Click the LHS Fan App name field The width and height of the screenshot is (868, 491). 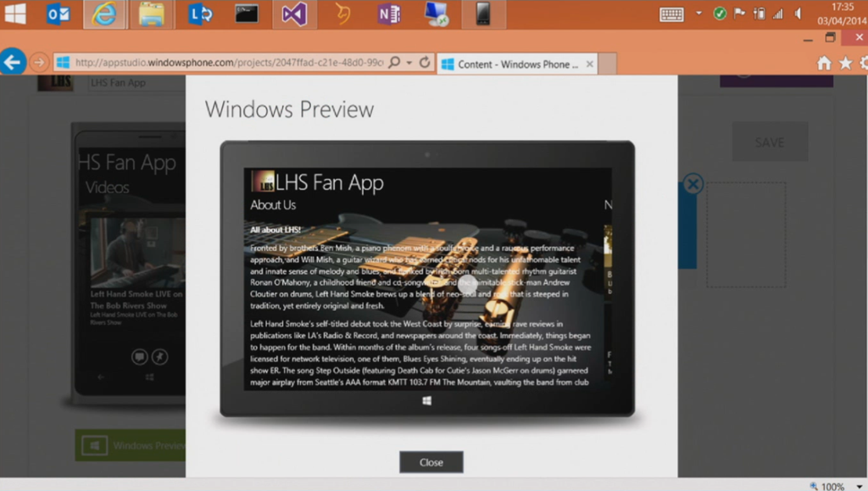click(136, 82)
